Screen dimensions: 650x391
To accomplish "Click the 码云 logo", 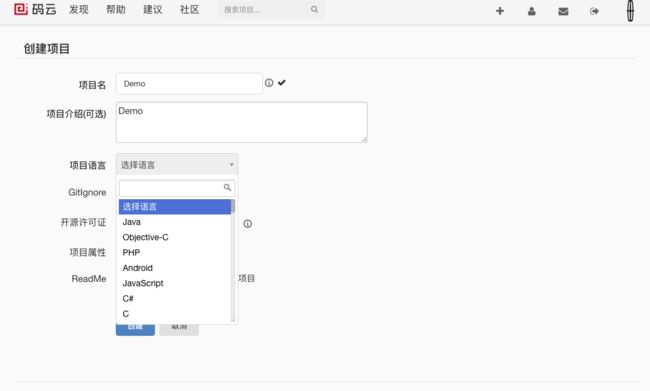I will pos(35,9).
